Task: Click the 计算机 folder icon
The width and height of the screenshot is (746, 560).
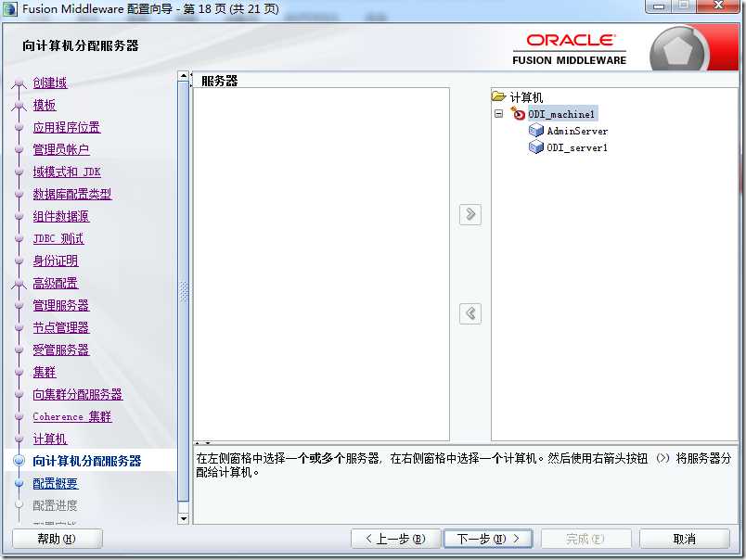Action: [x=498, y=97]
